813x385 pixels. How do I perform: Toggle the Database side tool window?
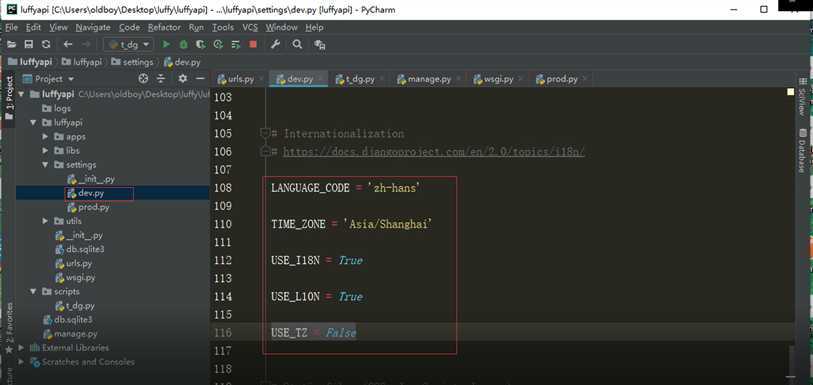tap(802, 150)
